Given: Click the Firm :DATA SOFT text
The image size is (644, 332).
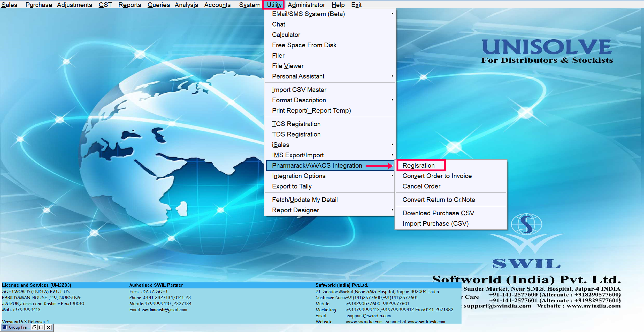Looking at the screenshot, I should 149,291.
